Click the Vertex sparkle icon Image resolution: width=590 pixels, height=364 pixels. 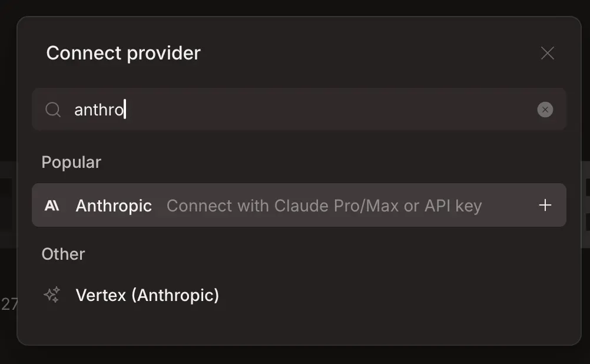[52, 294]
